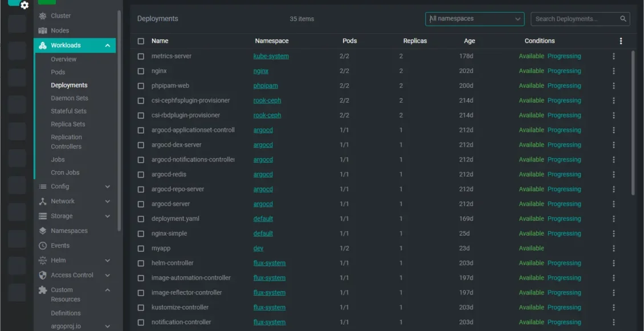Select Cron Jobs from the sidebar
644x331 pixels.
pyautogui.click(x=65, y=172)
